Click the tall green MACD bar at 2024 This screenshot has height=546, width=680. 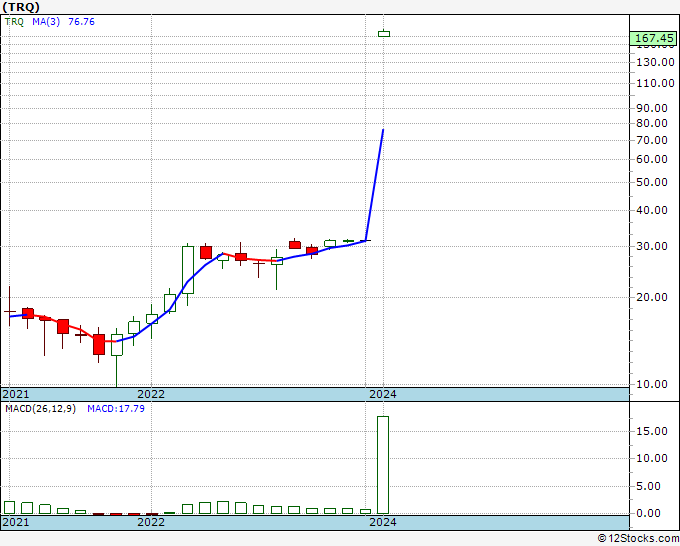383,465
